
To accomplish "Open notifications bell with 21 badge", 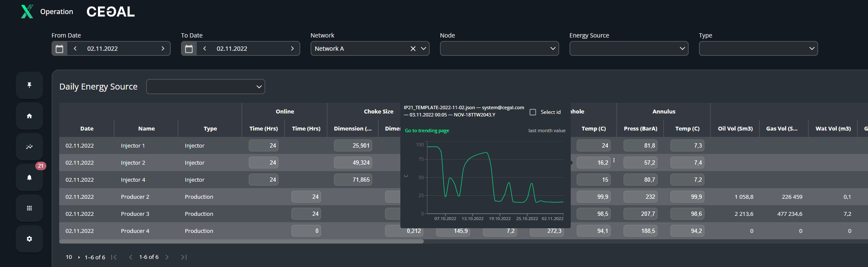I will [29, 177].
